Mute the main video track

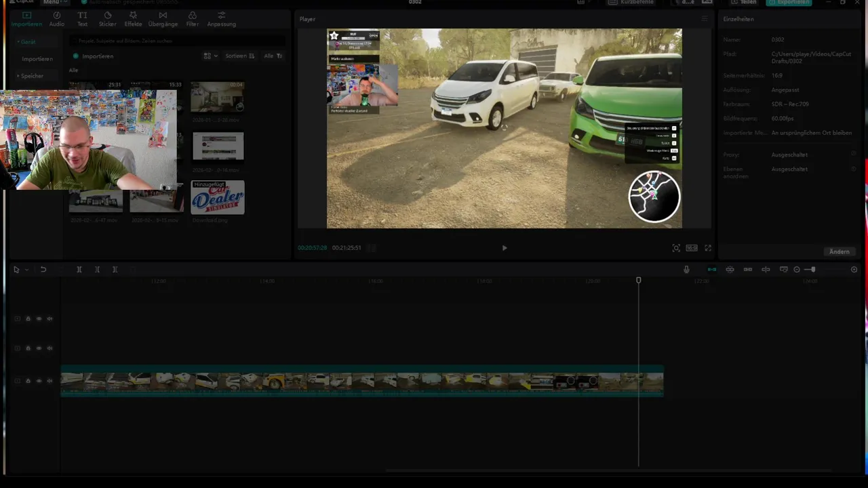(x=50, y=381)
